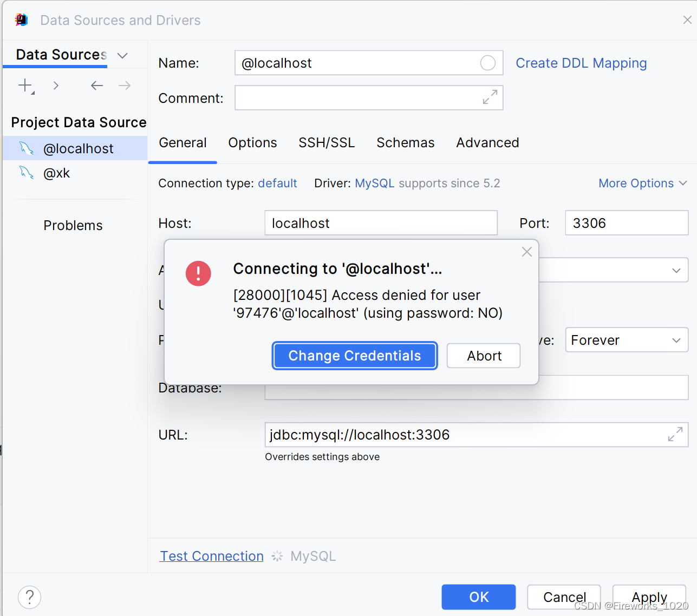Screen dimensions: 697x616
Task: Click the Cancel button
Action: [564, 597]
